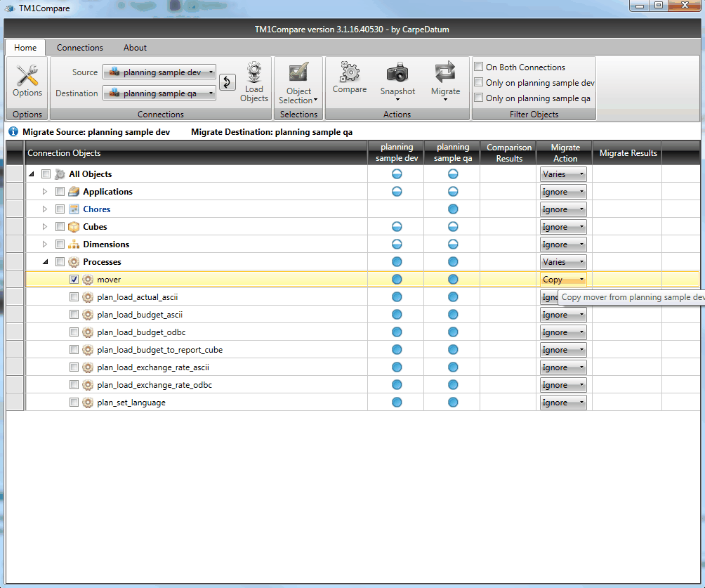Click planning sample qa status circle for Chores

453,209
